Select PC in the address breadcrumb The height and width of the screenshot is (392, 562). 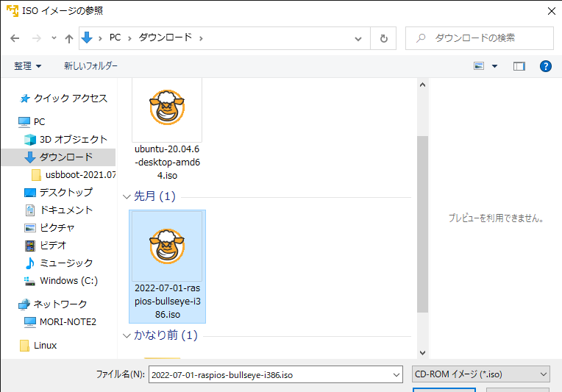click(x=115, y=38)
